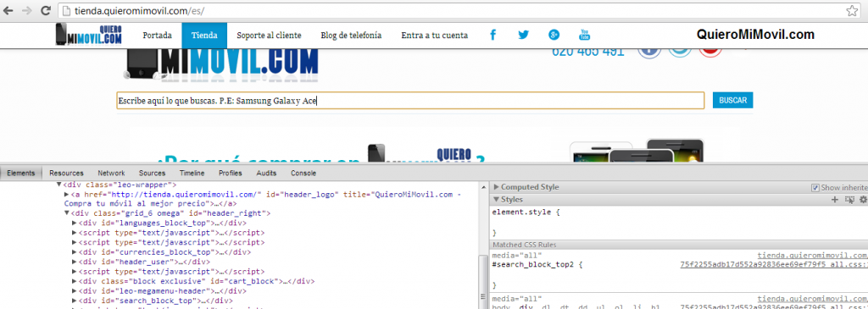The width and height of the screenshot is (868, 309).
Task: Add a new style rule with the plus icon
Action: point(835,200)
